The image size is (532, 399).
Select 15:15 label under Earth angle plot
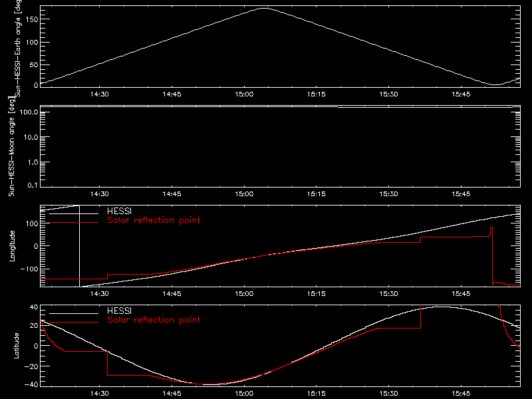[317, 94]
